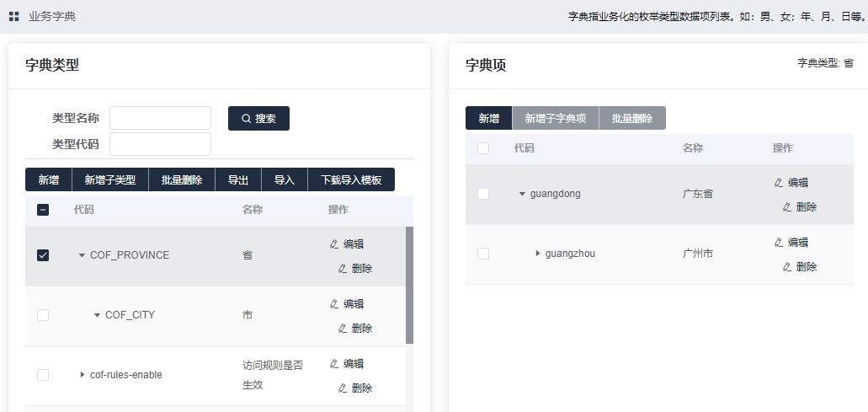
Task: Expand the guangzhou tree node
Action: coord(538,254)
